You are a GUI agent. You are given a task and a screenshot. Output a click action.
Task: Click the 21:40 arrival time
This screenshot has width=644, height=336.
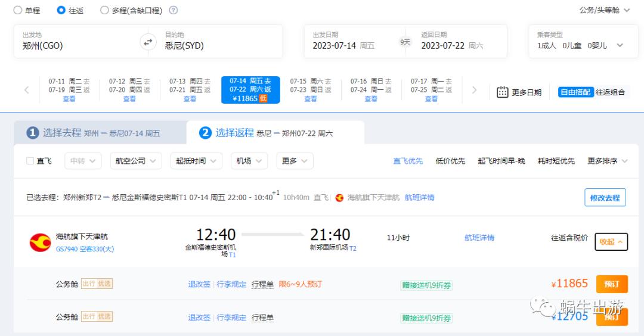coord(330,235)
